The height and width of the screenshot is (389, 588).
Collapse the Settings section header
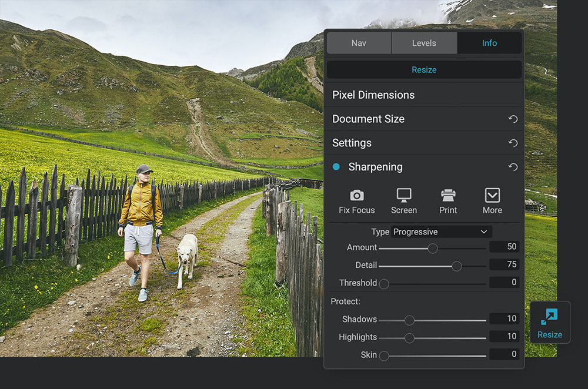352,143
